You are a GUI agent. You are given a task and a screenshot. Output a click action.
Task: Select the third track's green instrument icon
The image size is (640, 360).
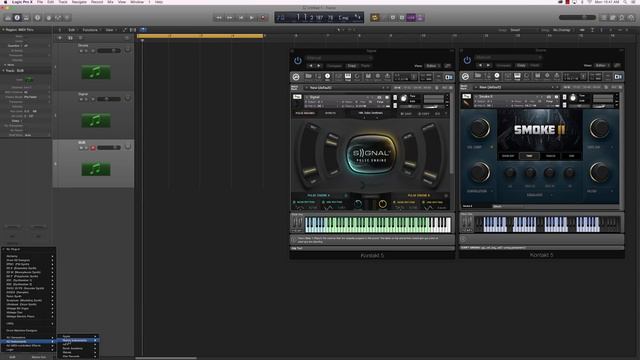96,169
